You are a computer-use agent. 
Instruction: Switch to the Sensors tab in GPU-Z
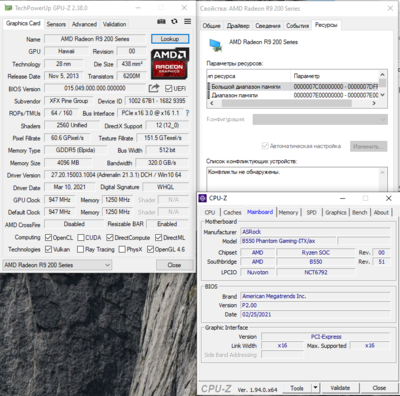[x=56, y=24]
